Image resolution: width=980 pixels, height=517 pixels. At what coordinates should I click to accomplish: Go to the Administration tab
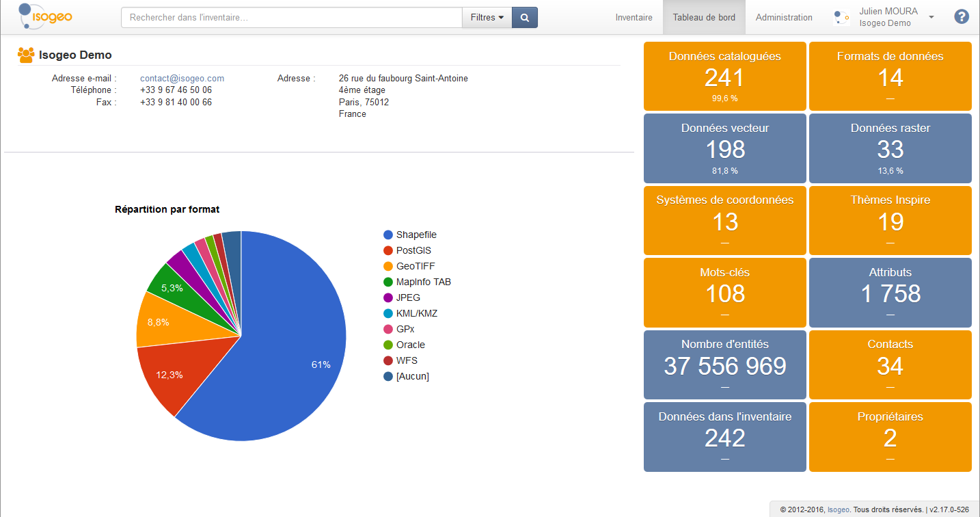pos(784,18)
